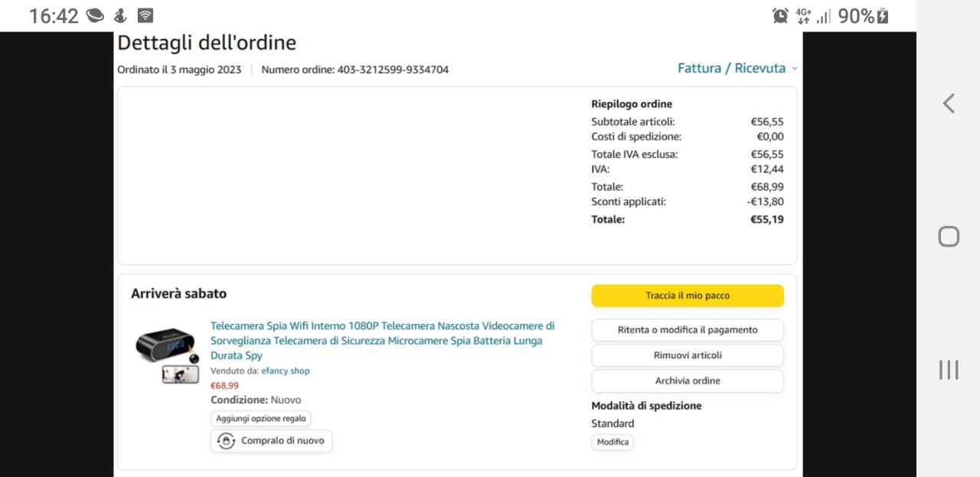
Task: Tap the Wi-Fi status bar icon
Action: (145, 15)
